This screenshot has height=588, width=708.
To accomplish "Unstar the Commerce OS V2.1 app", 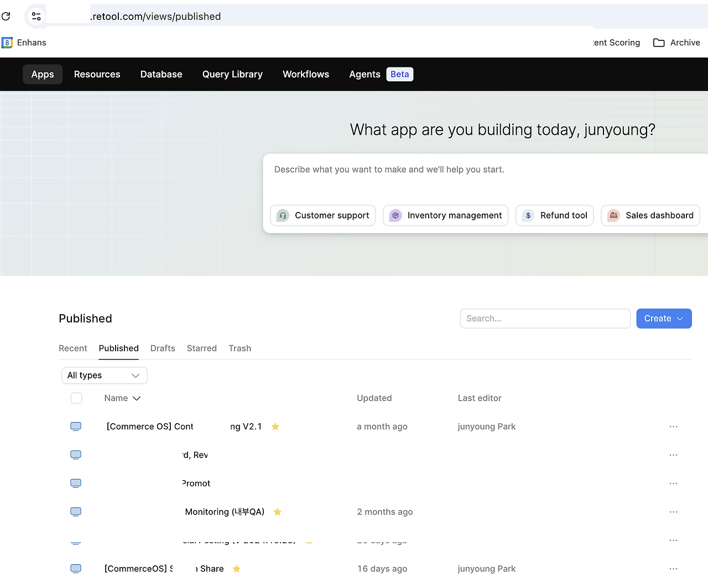I will [275, 426].
